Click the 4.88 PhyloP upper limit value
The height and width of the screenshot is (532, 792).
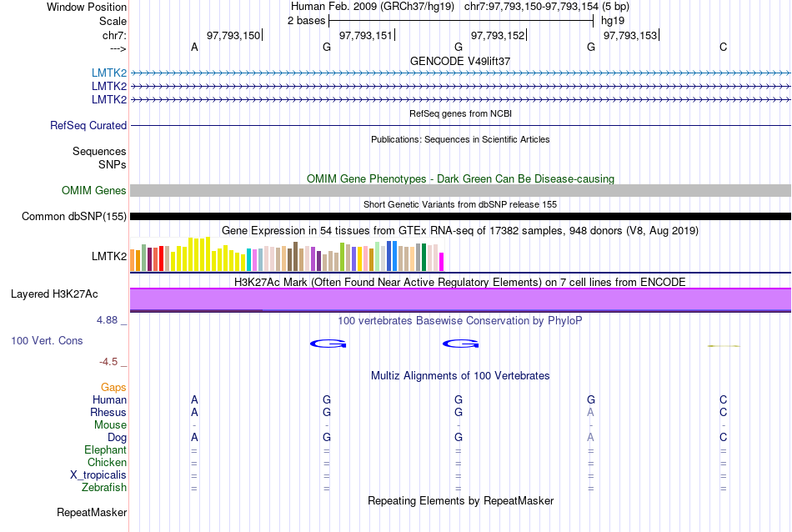(x=107, y=320)
